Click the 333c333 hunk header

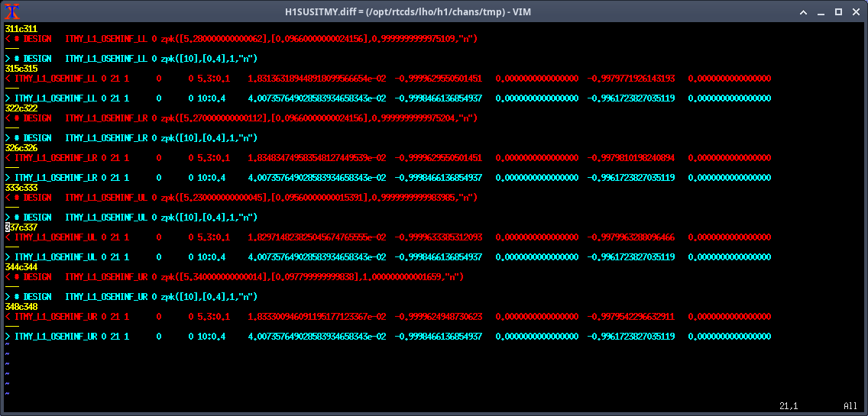(21, 188)
